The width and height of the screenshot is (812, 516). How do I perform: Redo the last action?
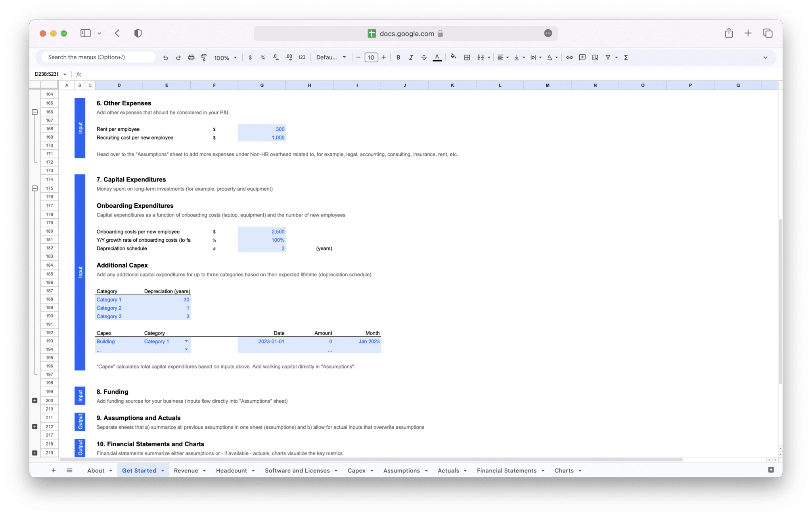coord(178,57)
